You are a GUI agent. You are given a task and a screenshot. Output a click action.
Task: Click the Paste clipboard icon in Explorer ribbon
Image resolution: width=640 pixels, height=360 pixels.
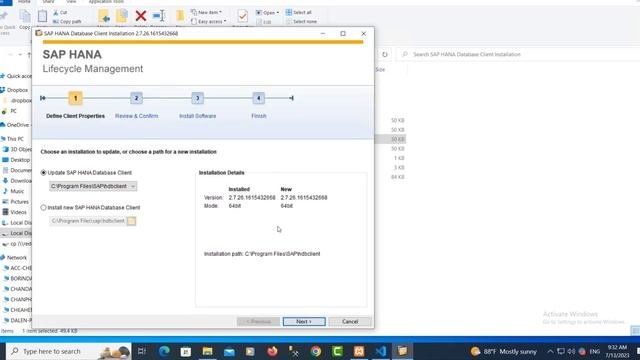[x=42, y=16]
